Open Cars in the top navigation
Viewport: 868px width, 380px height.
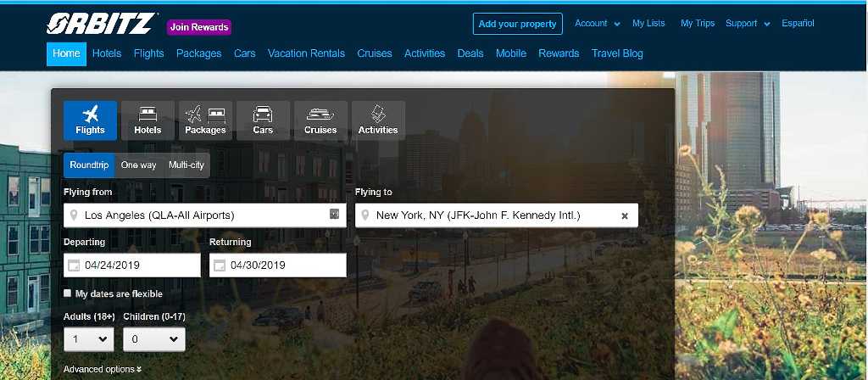pyautogui.click(x=245, y=53)
